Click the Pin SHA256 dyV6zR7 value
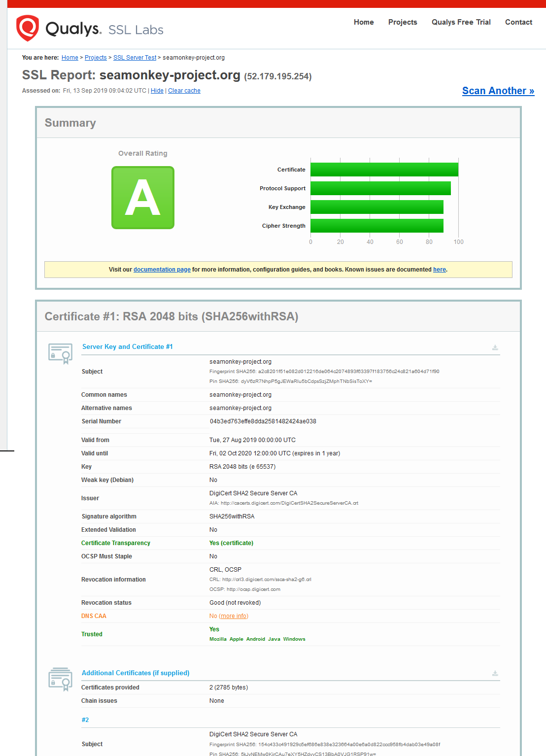The image size is (546, 756). point(307,381)
